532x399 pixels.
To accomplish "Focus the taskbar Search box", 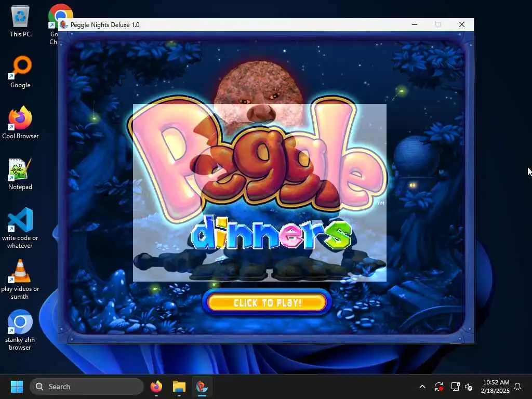I will [87, 387].
